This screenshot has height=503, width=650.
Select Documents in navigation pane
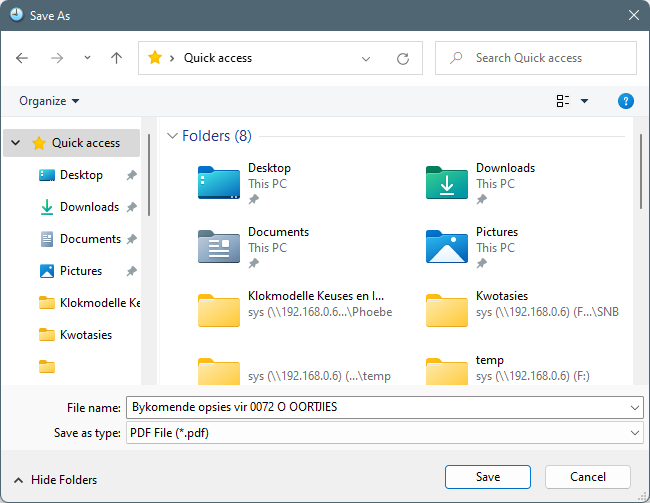[90, 239]
